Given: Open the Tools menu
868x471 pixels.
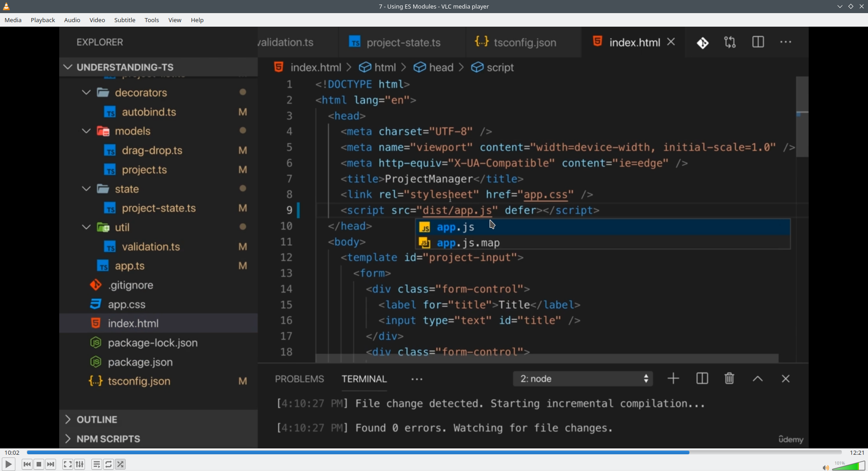Looking at the screenshot, I should point(152,20).
